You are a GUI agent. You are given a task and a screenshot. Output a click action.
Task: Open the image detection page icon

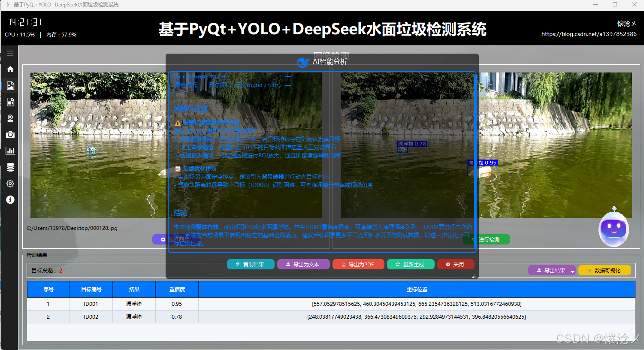coord(10,86)
